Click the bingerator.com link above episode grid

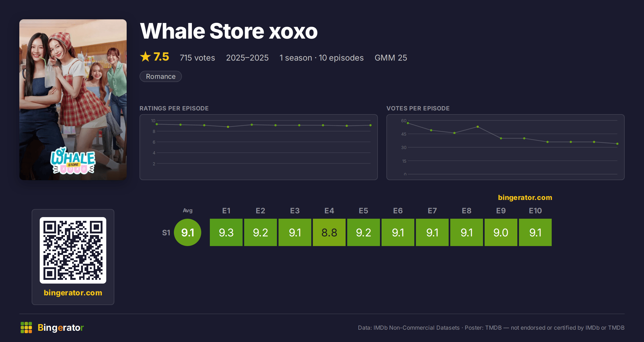point(525,198)
